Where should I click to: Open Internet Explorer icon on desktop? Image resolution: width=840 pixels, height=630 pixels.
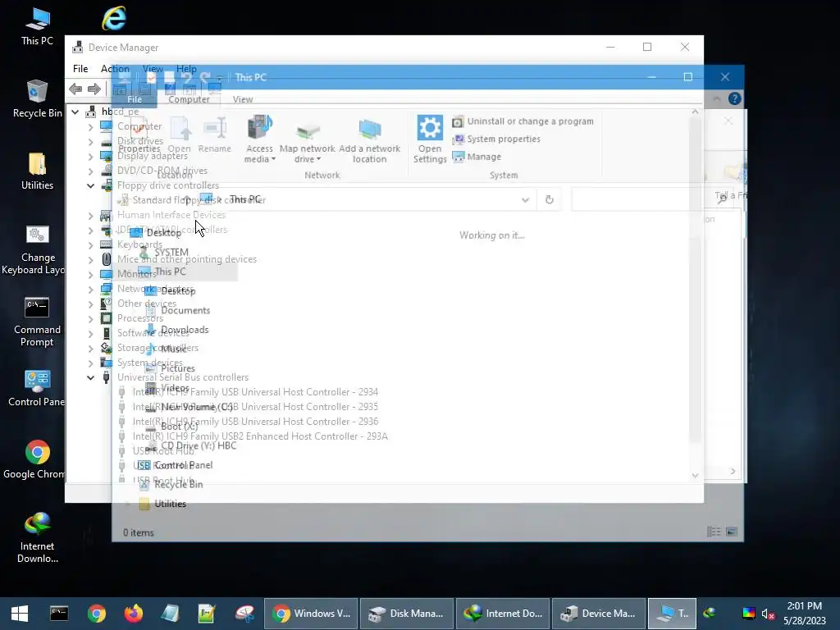pos(113,18)
